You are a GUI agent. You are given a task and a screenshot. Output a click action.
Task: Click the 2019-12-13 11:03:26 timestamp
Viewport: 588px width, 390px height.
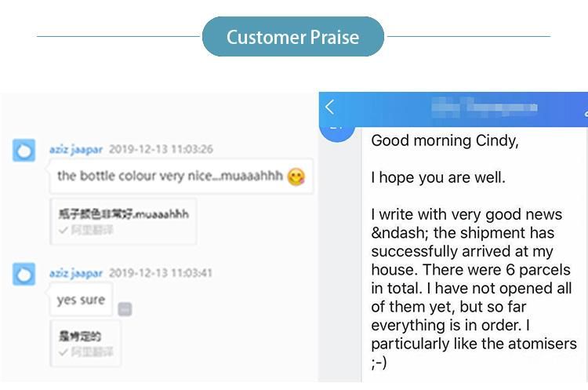pos(161,149)
